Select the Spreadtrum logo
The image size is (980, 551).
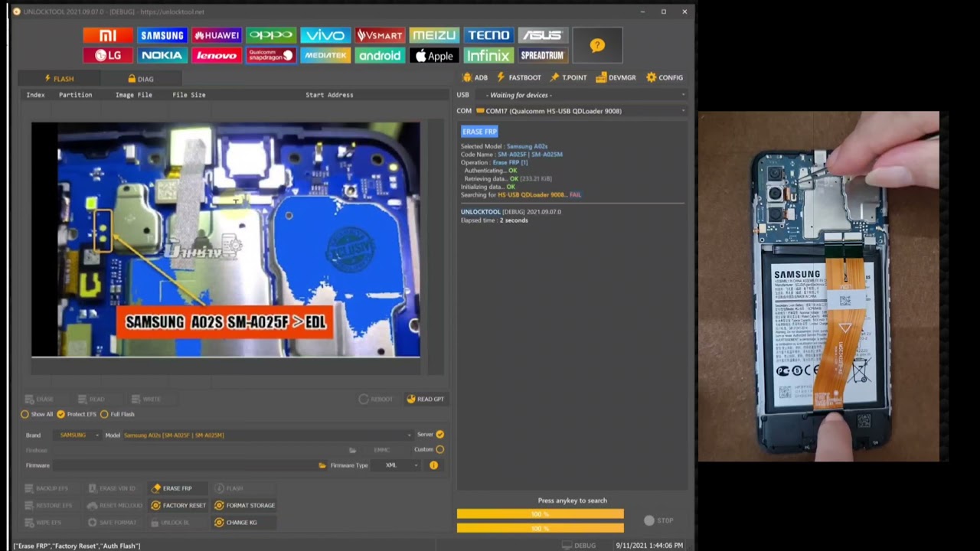(x=542, y=55)
